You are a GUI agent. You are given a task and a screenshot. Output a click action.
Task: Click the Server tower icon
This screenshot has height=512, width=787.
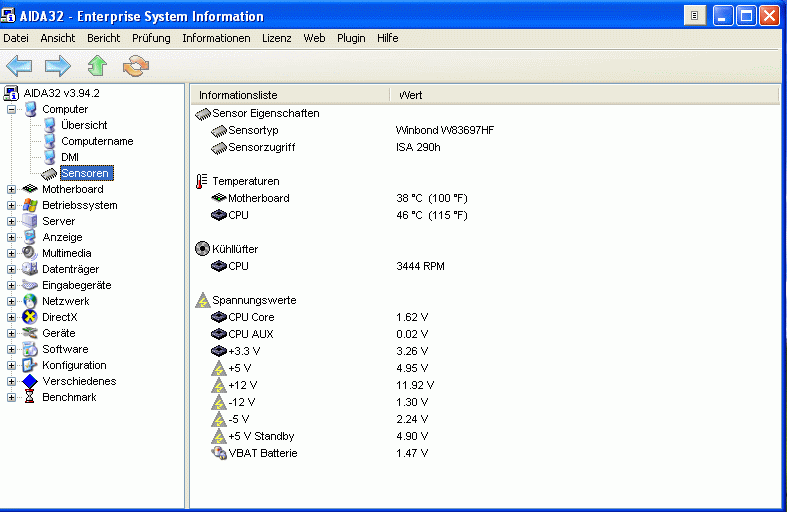click(x=30, y=221)
